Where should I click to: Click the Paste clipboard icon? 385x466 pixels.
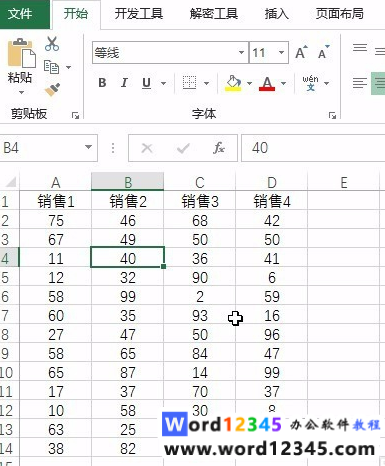click(x=21, y=53)
